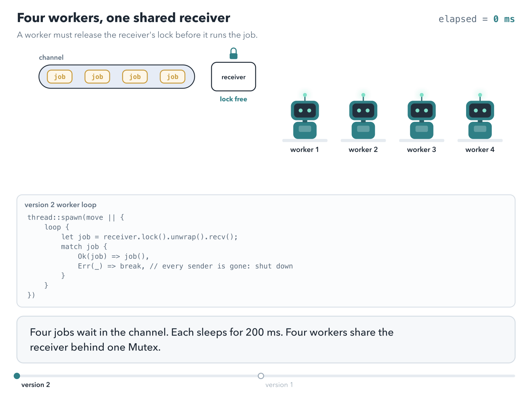Select the worker 1 robot
This screenshot has height=398, width=532.
coord(305,116)
